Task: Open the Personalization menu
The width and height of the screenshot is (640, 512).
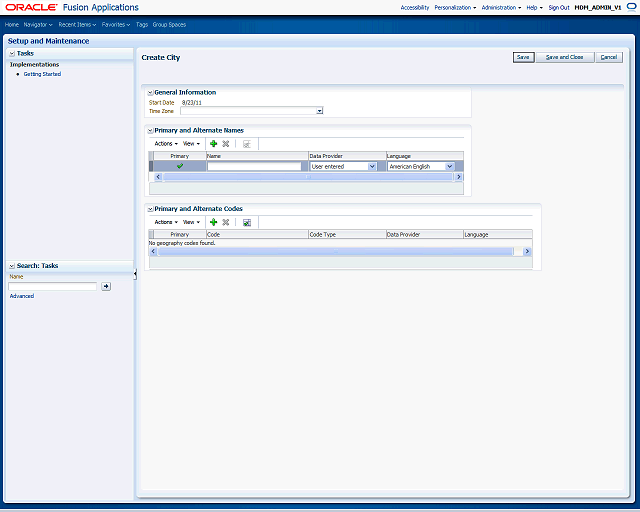Action: coord(455,7)
